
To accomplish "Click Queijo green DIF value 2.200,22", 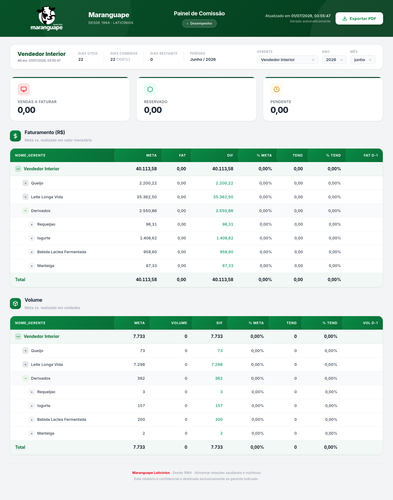I will point(224,183).
